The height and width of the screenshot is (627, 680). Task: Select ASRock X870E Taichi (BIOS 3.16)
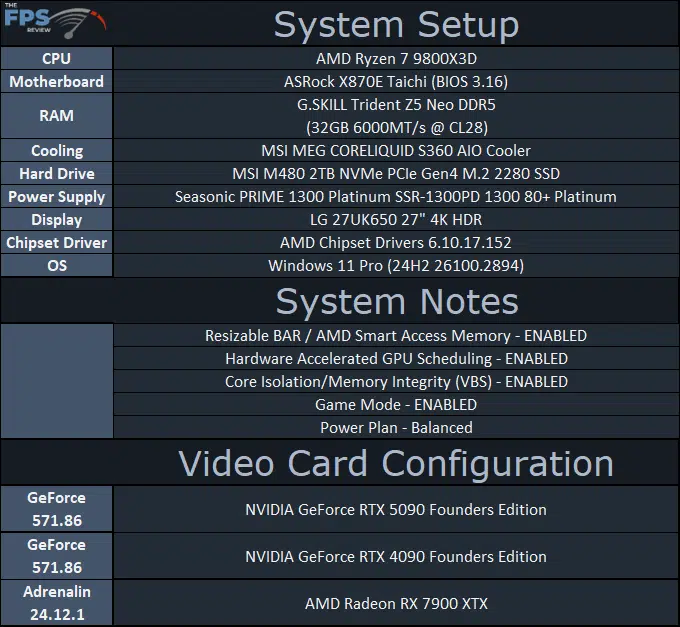coord(396,82)
